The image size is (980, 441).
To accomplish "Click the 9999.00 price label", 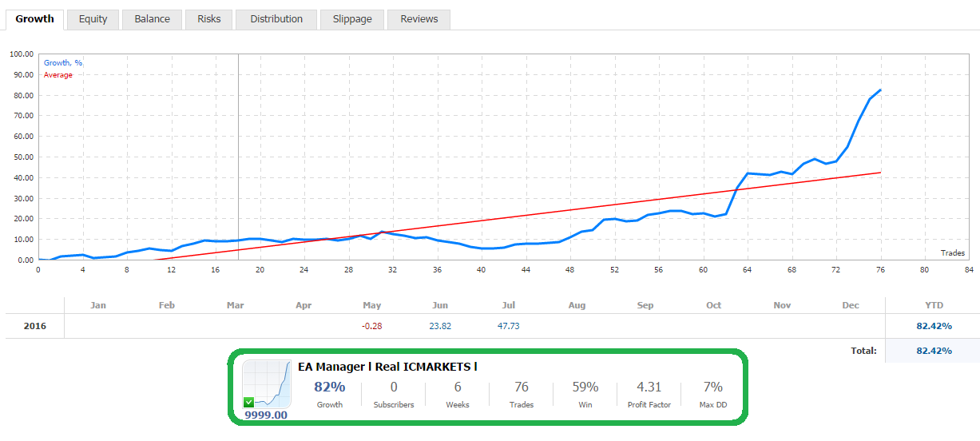I will pos(265,415).
